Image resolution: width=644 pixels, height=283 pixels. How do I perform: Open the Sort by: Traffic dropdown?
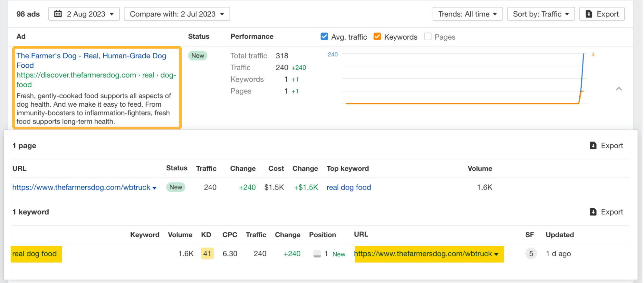(541, 14)
